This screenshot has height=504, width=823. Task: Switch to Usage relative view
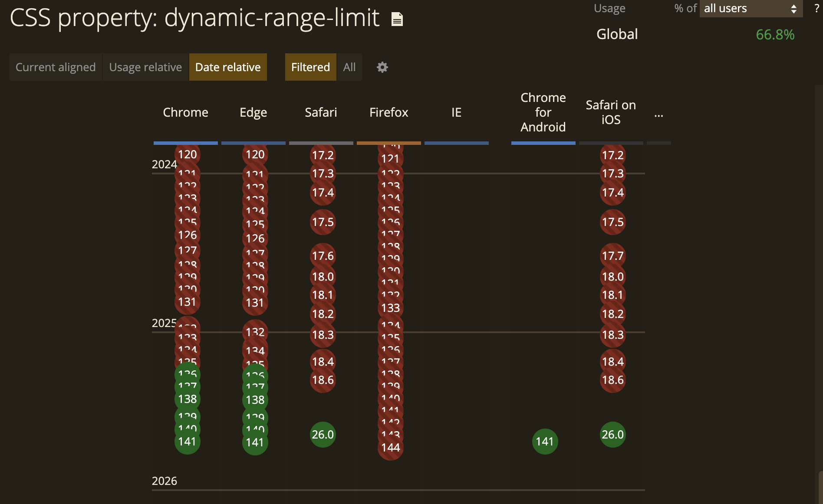(145, 67)
